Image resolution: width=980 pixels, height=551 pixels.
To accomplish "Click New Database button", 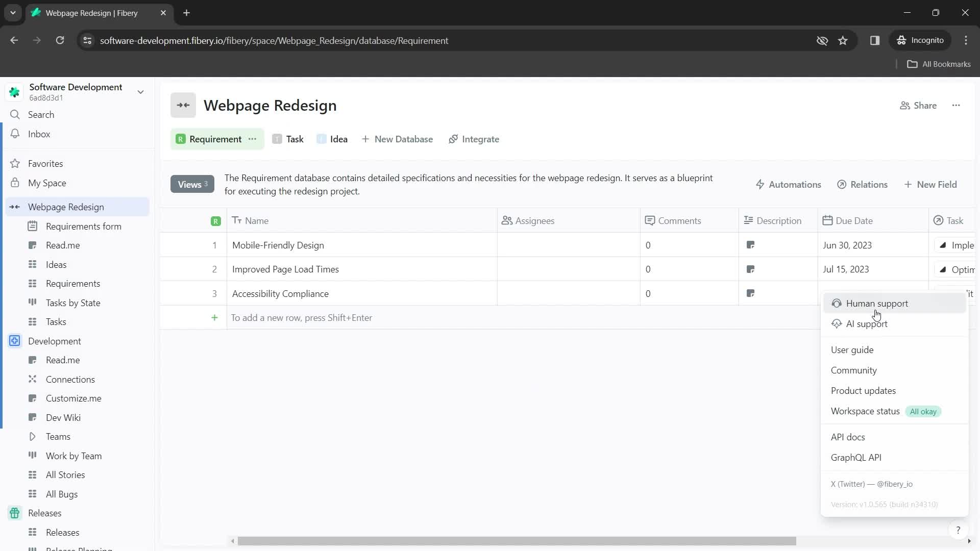I will pyautogui.click(x=397, y=139).
